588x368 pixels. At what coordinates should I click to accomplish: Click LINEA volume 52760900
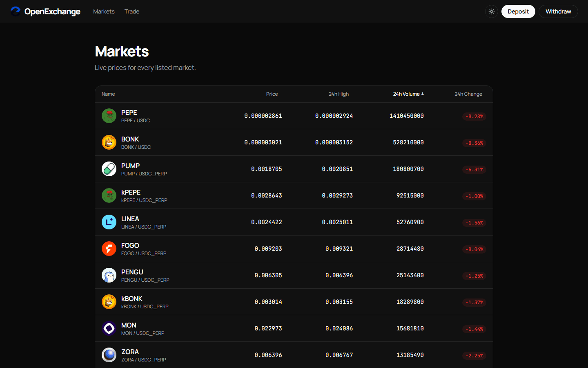(x=410, y=222)
